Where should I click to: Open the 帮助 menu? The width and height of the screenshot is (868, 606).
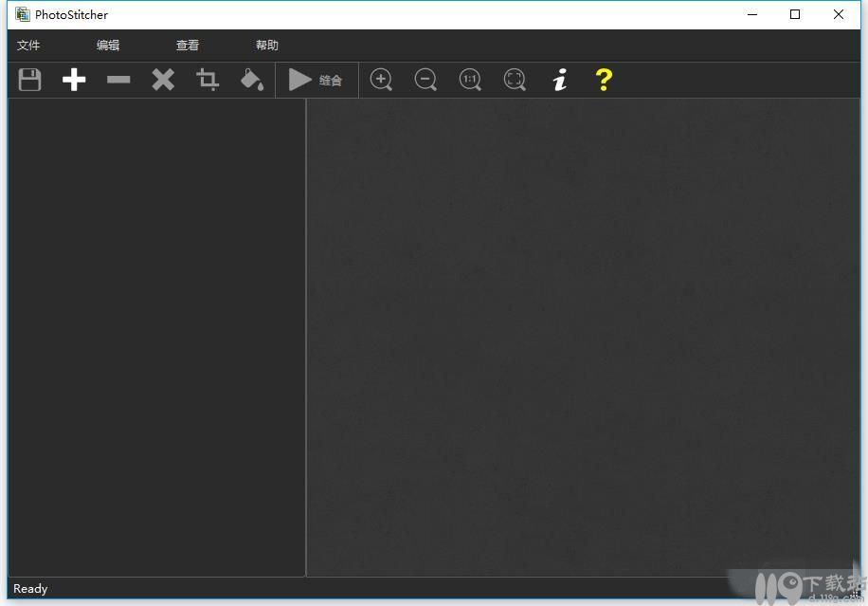[267, 46]
